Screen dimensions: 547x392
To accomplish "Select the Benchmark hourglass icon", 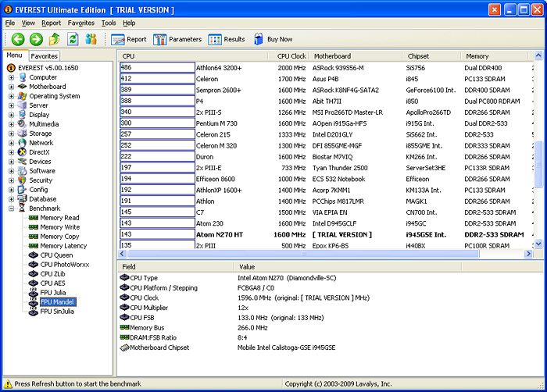I will (23, 208).
